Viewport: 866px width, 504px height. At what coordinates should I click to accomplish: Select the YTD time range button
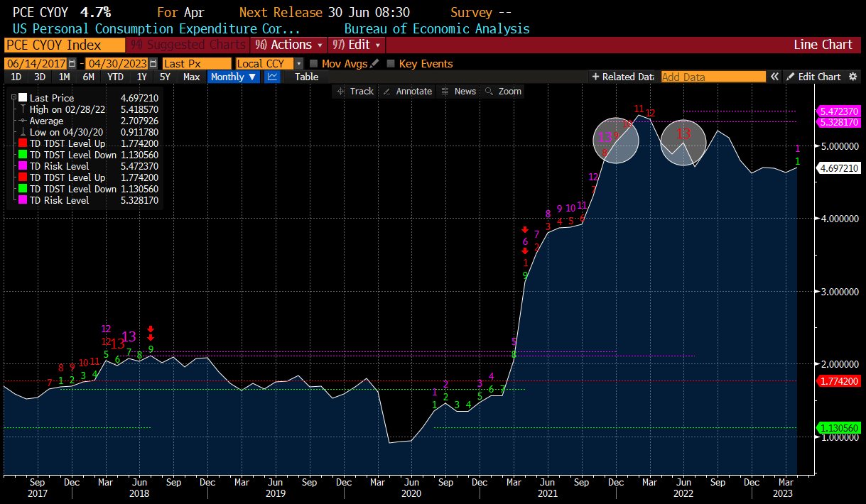coord(115,77)
